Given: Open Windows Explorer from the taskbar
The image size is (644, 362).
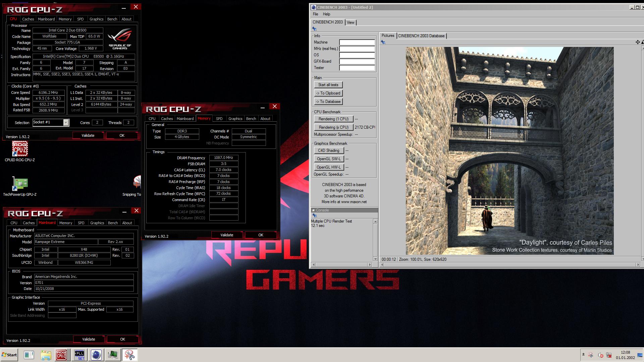Looking at the screenshot, I should [x=46, y=355].
